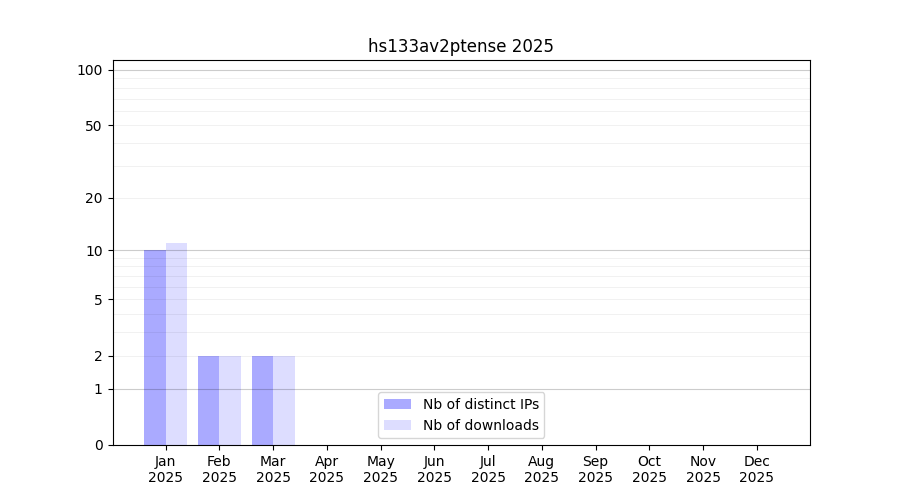
Task: Select the Feb 2025 distinct IPs bar
Action: coord(208,400)
